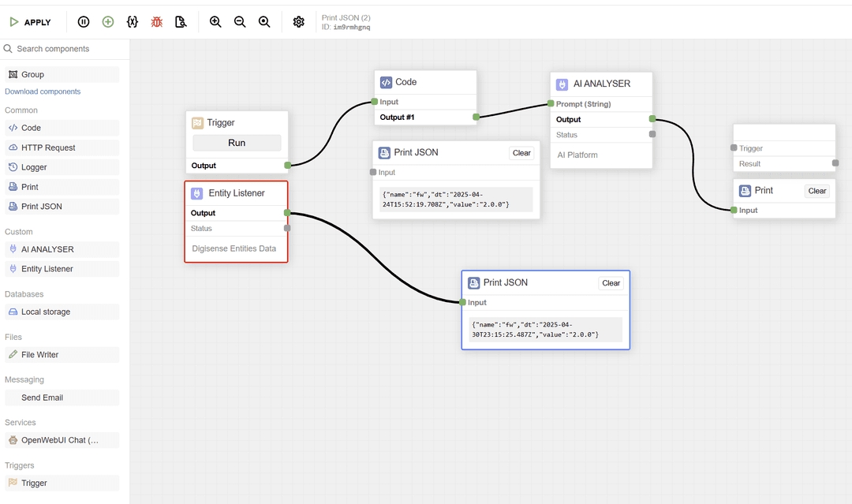Click the Trigger port on right node

point(734,147)
